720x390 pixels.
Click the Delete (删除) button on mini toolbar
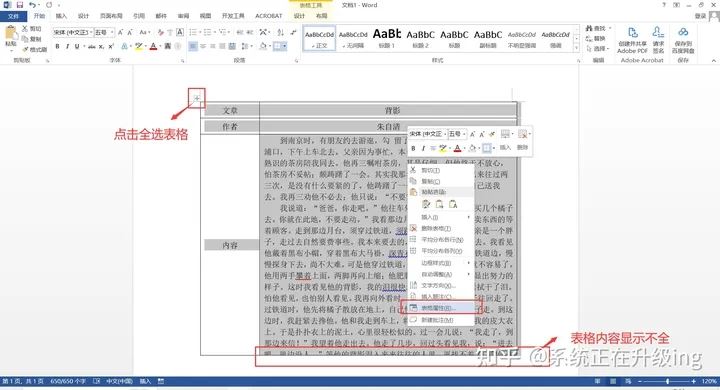523,141
